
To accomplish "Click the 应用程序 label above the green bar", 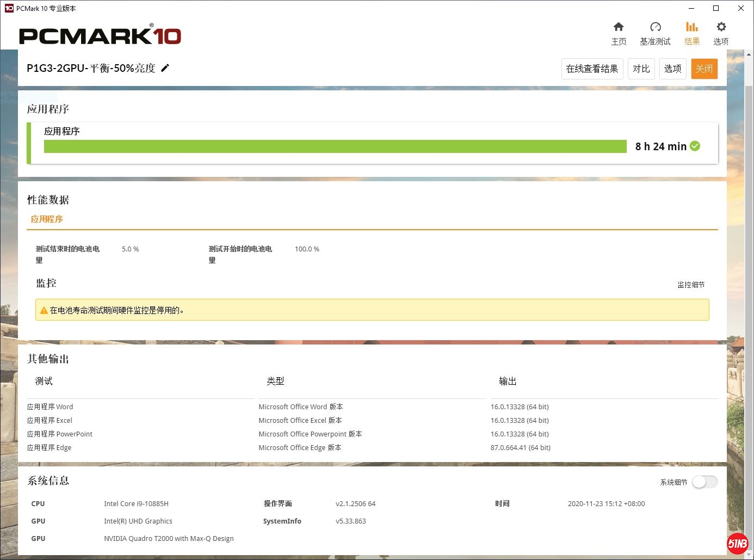I will coord(61,131).
